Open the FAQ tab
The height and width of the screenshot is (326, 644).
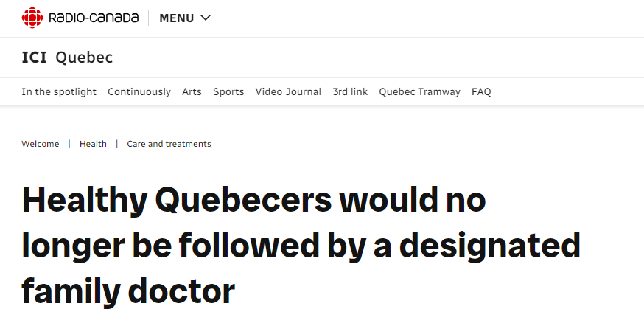(481, 92)
